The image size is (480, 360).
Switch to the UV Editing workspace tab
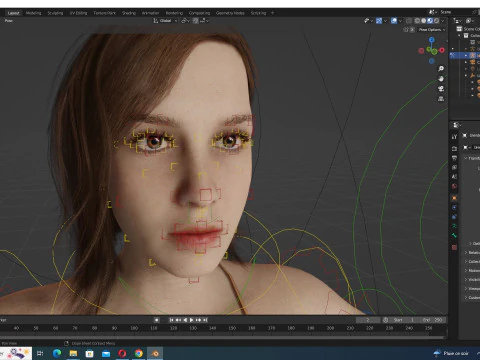click(78, 13)
